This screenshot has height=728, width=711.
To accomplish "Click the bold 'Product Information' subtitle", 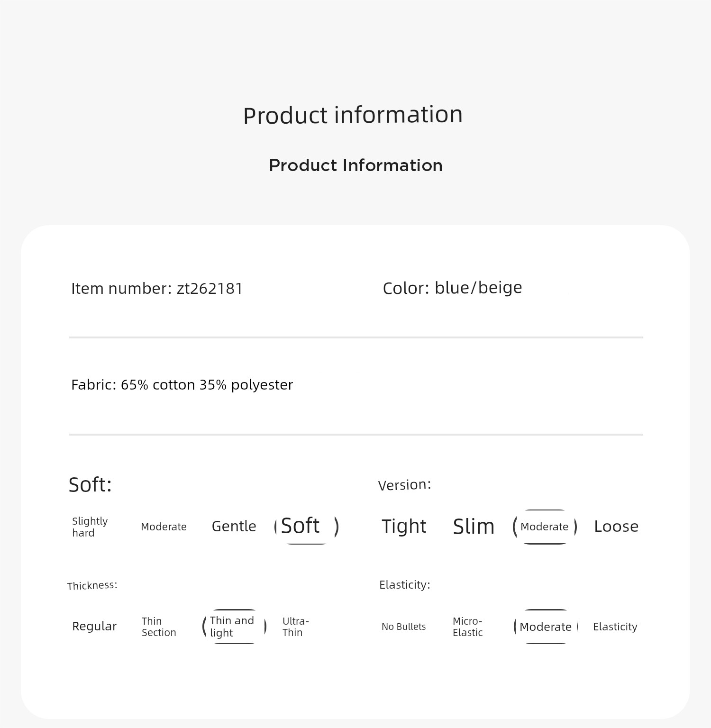I will click(x=355, y=165).
